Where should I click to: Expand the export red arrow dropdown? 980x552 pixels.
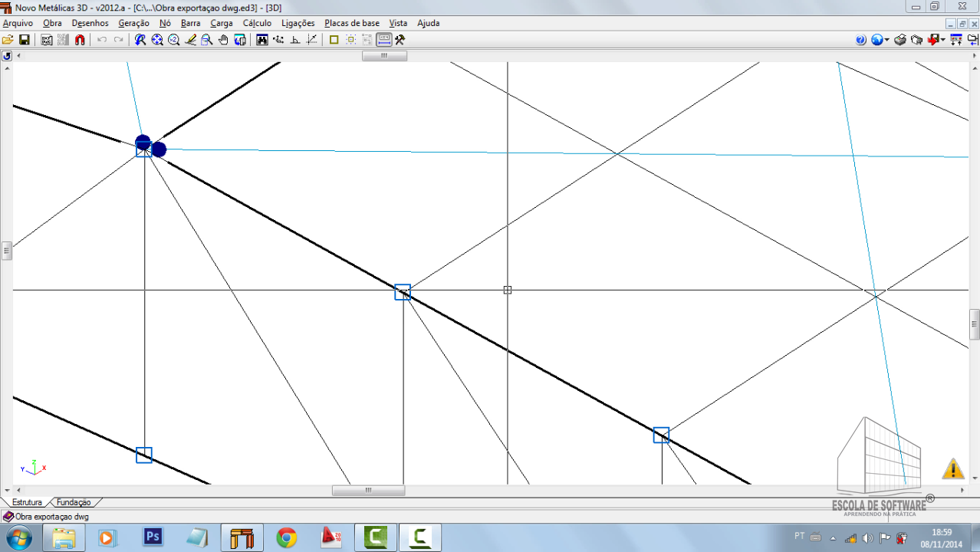coord(942,40)
